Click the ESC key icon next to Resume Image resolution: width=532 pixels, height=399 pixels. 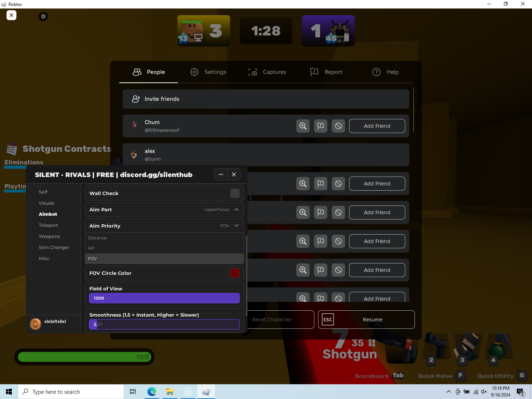click(x=328, y=320)
